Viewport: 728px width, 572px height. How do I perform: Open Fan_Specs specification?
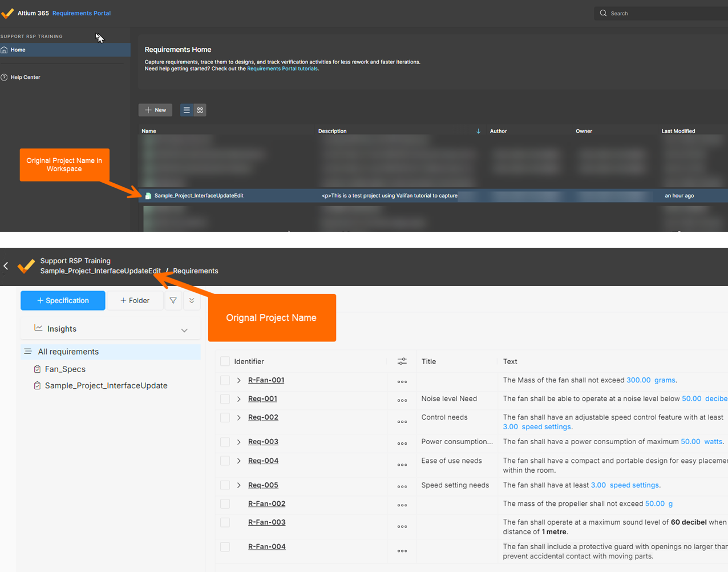(x=65, y=369)
